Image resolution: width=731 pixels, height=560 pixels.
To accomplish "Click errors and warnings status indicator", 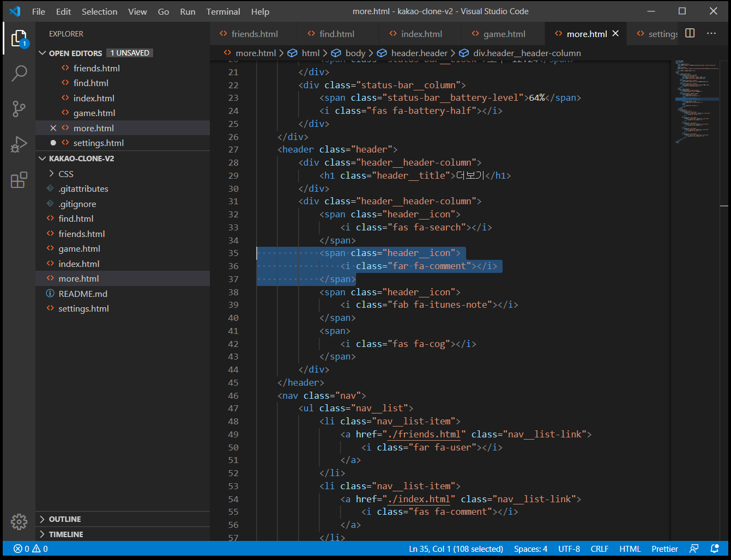I will (x=31, y=549).
